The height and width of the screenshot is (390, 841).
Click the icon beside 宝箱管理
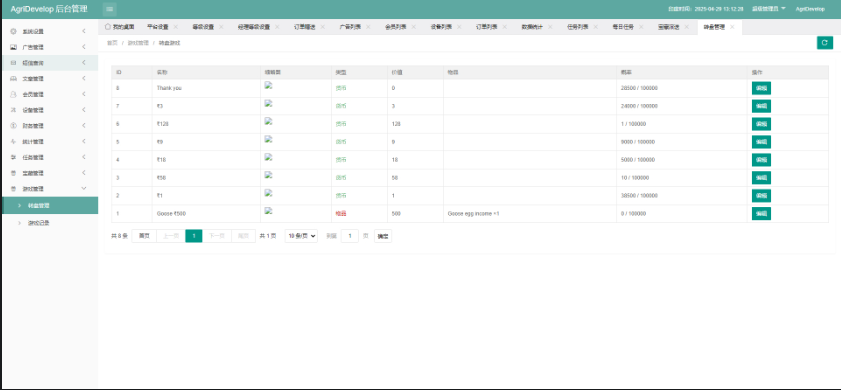point(13,173)
